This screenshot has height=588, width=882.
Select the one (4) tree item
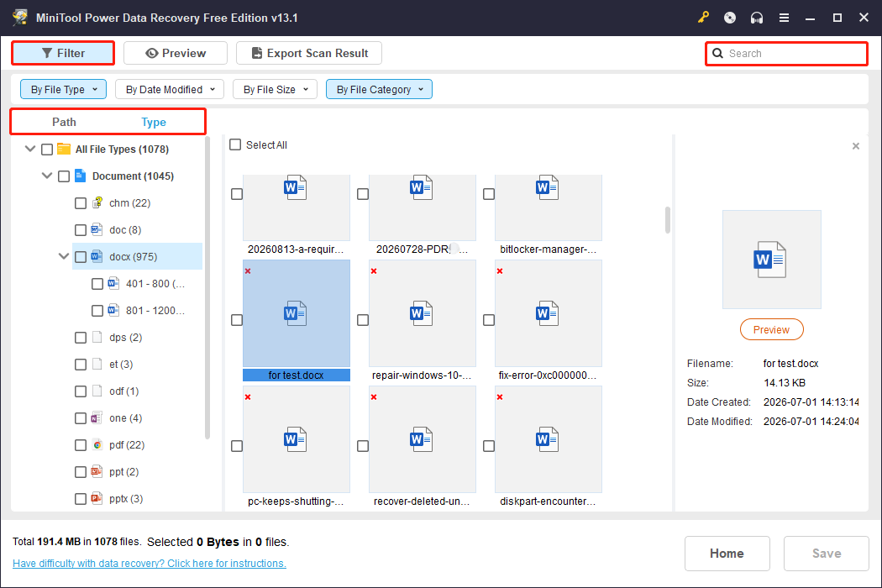[x=125, y=418]
